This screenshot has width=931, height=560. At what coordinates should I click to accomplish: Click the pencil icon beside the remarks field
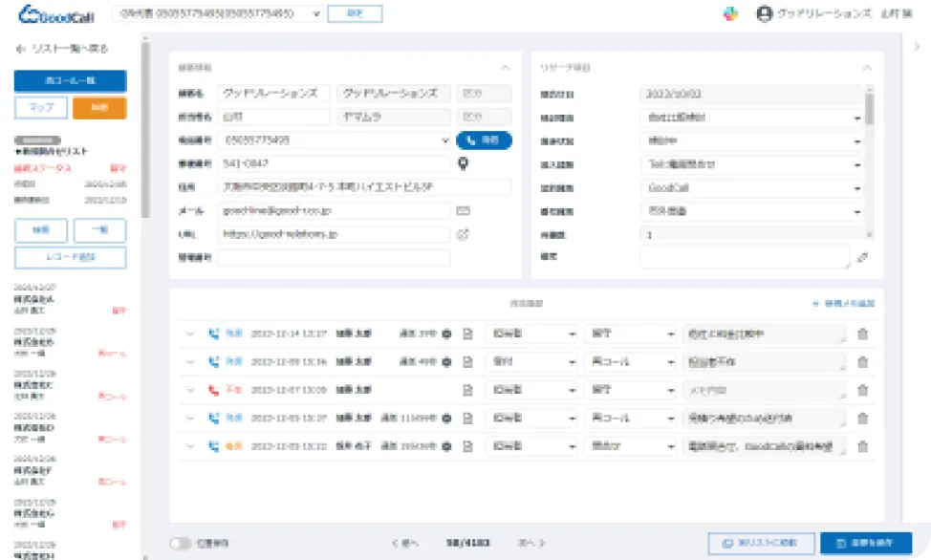click(862, 256)
